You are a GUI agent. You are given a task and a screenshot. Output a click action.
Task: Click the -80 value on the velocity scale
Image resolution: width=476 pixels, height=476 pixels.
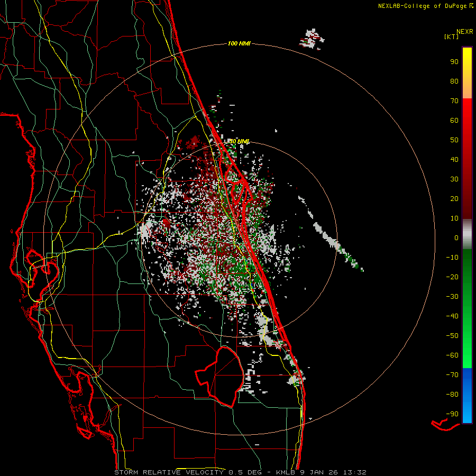(452, 395)
